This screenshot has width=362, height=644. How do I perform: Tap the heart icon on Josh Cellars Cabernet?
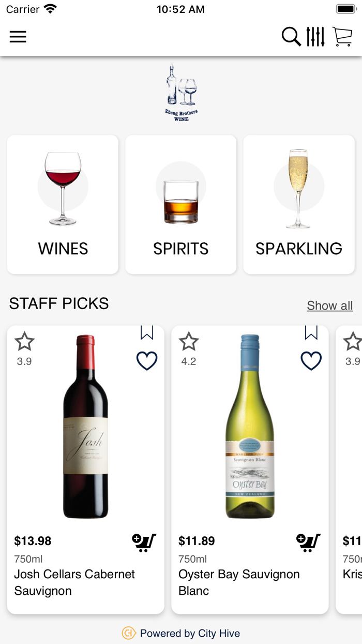click(x=147, y=360)
